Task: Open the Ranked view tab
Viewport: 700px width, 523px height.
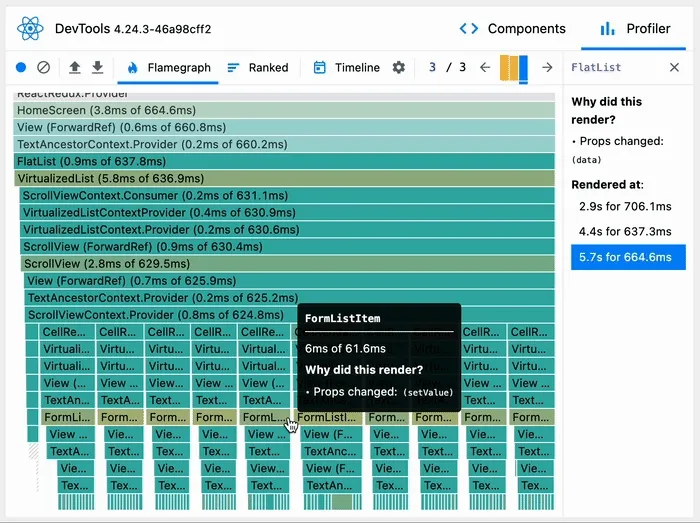Action: coord(258,67)
